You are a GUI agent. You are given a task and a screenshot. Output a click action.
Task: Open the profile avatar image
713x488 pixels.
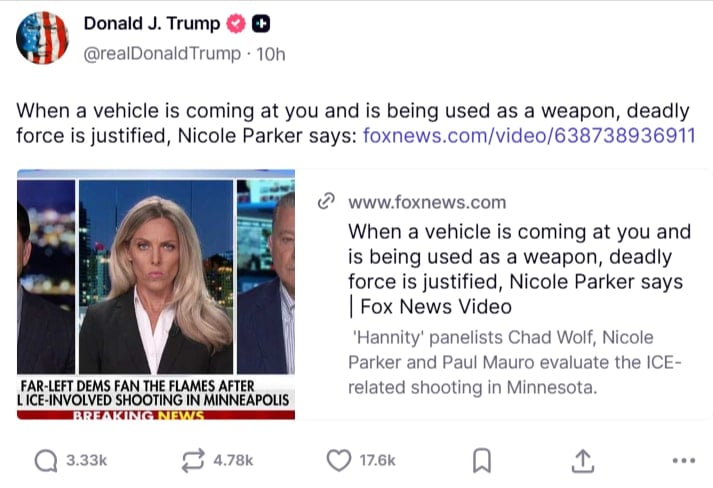click(42, 38)
